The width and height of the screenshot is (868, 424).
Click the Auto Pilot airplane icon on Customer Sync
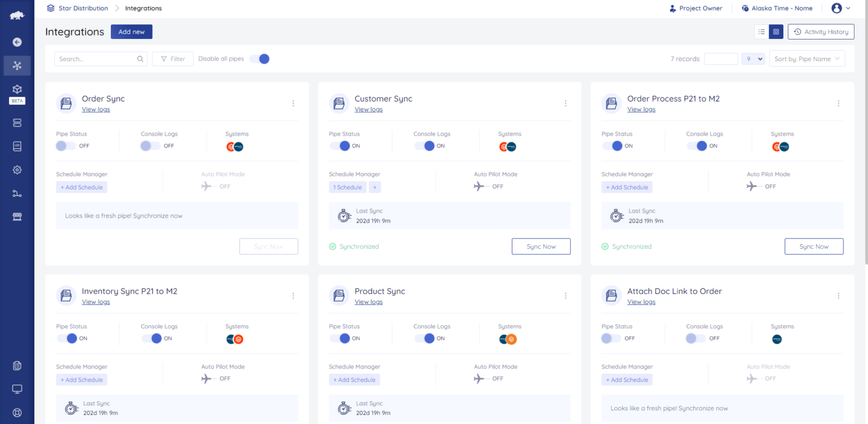[x=479, y=185]
